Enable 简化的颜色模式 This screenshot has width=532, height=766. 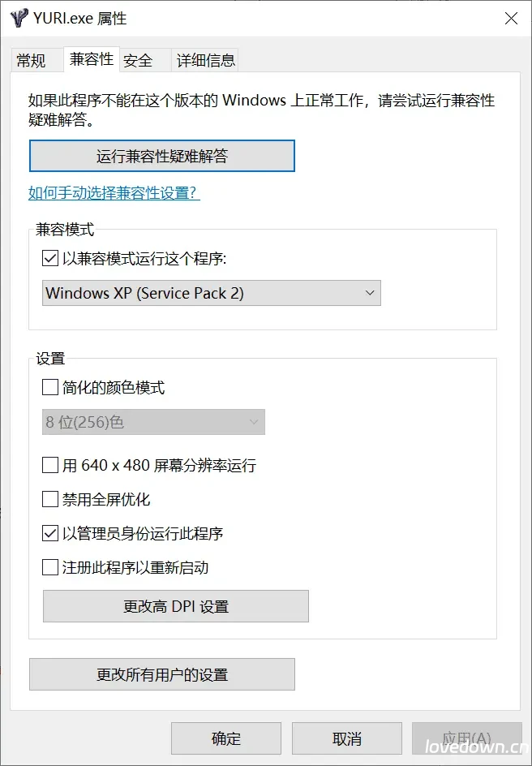click(x=49, y=387)
